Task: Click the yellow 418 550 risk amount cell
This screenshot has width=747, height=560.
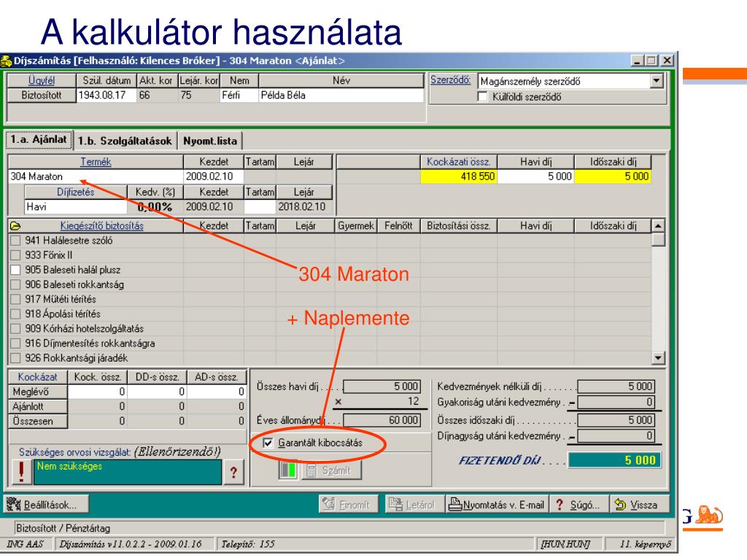Action: coord(459,176)
